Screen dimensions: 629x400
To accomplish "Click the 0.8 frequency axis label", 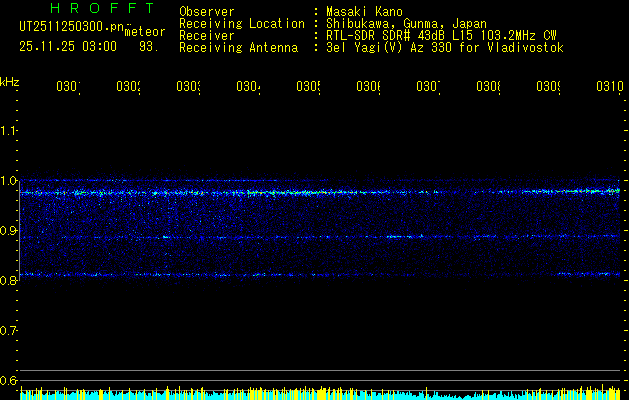I will [8, 280].
